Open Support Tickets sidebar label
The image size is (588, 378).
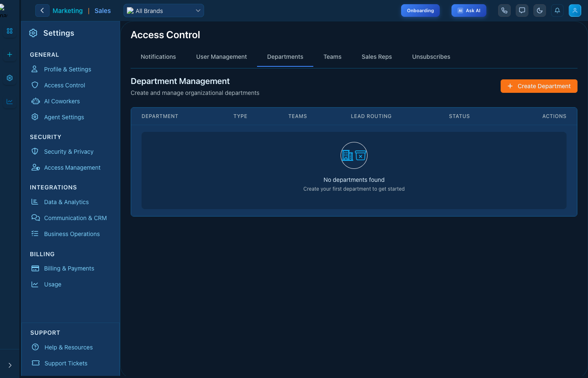point(66,363)
